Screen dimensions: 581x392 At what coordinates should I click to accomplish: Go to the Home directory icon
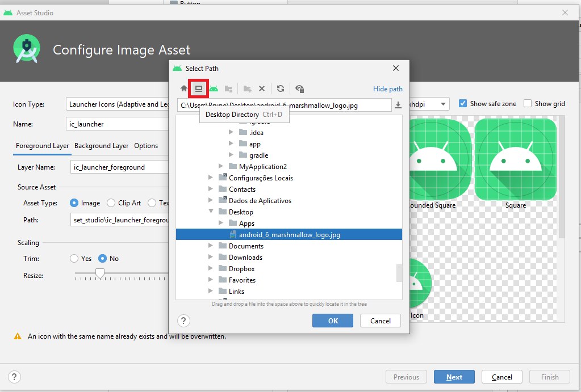click(x=183, y=88)
